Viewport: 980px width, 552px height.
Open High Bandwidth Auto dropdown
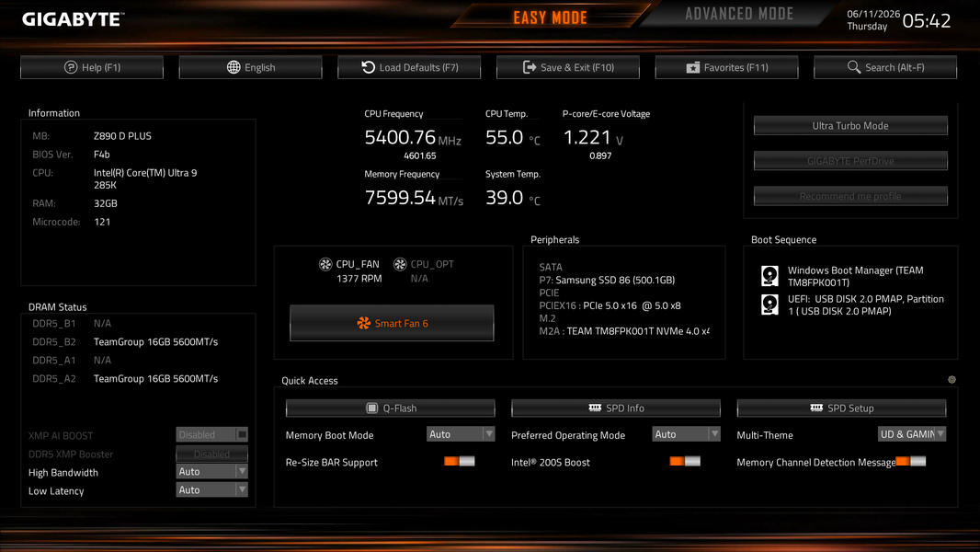click(x=211, y=471)
